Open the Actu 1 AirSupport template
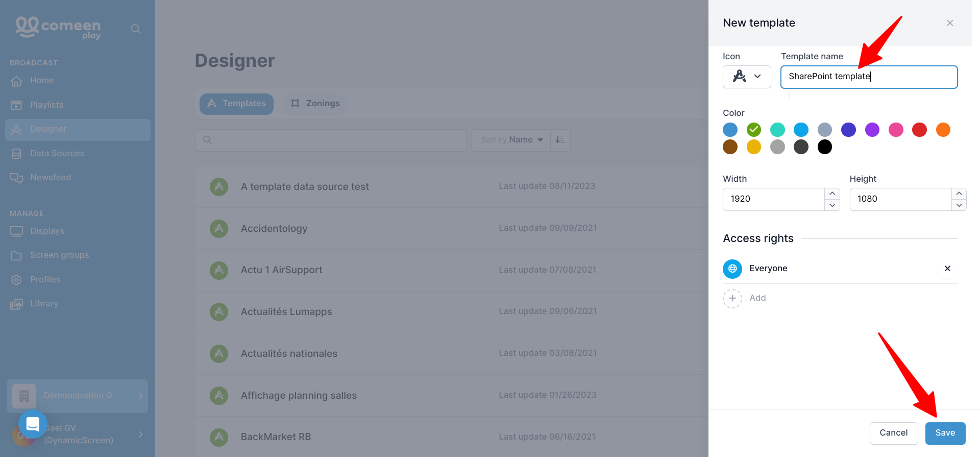Screen dimensions: 980x457 click(x=452, y=270)
